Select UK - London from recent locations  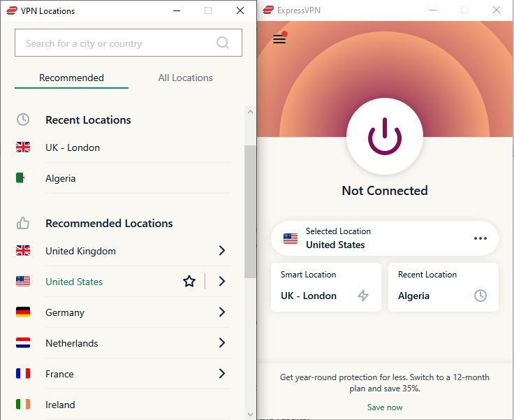[123, 147]
